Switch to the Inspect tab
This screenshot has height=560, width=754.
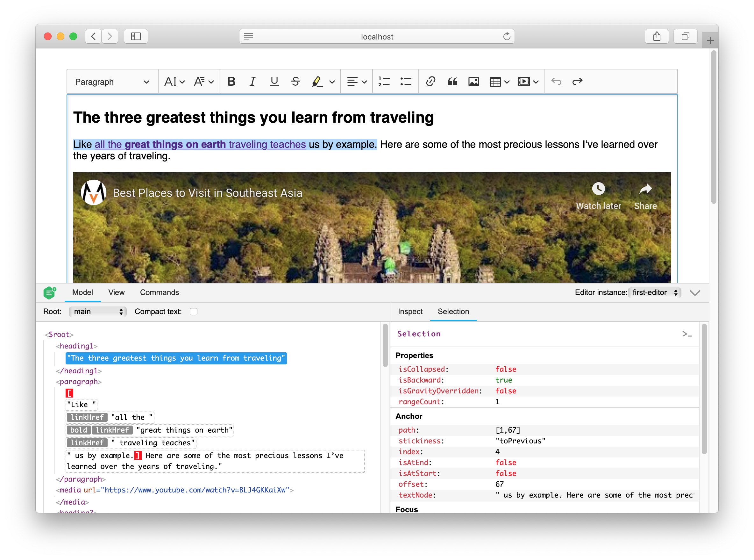click(410, 312)
